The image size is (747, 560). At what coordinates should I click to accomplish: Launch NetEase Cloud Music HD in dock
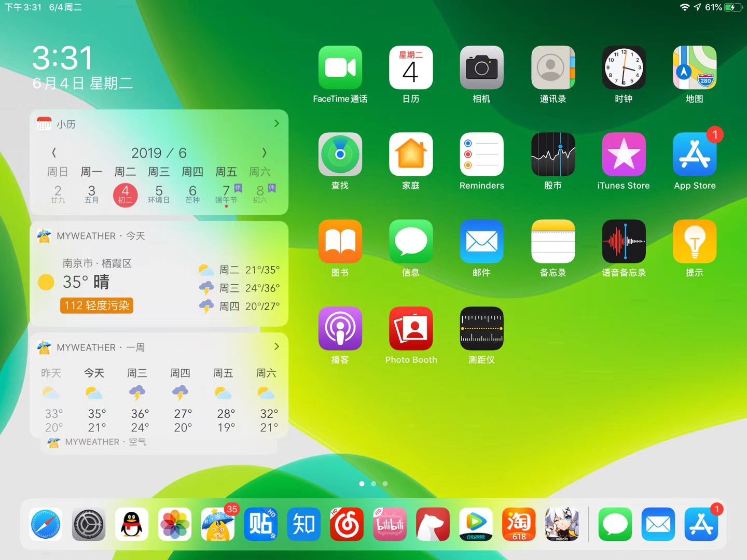pos(347,525)
